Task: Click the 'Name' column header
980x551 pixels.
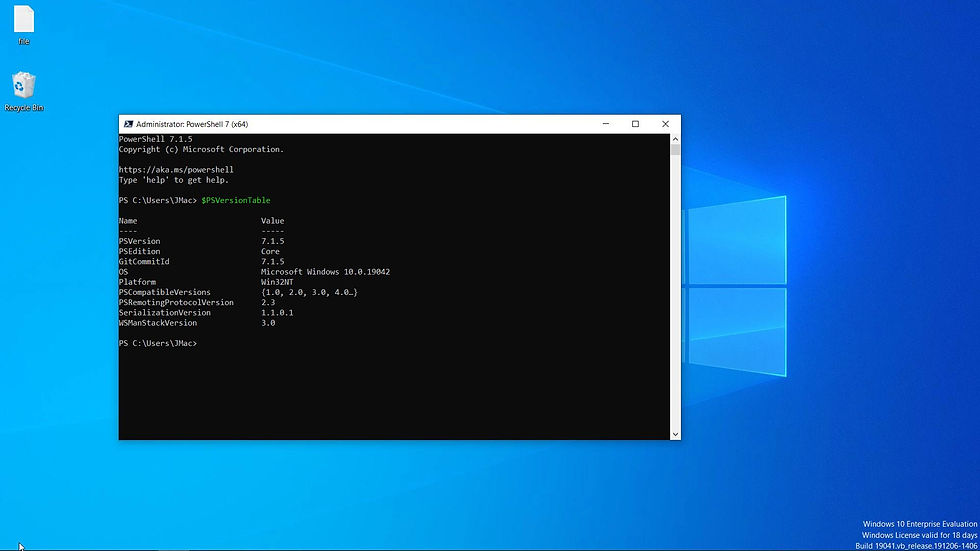Action: pyautogui.click(x=128, y=221)
